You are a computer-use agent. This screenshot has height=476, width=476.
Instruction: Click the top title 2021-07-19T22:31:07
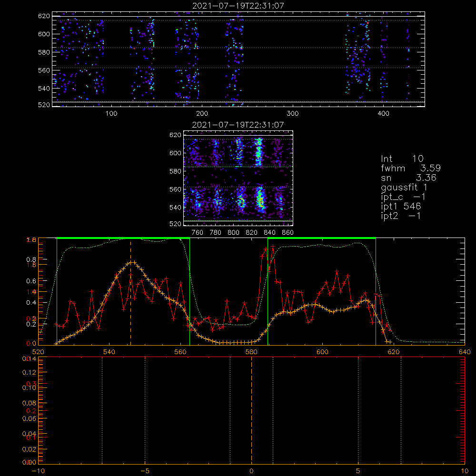[x=238, y=6]
